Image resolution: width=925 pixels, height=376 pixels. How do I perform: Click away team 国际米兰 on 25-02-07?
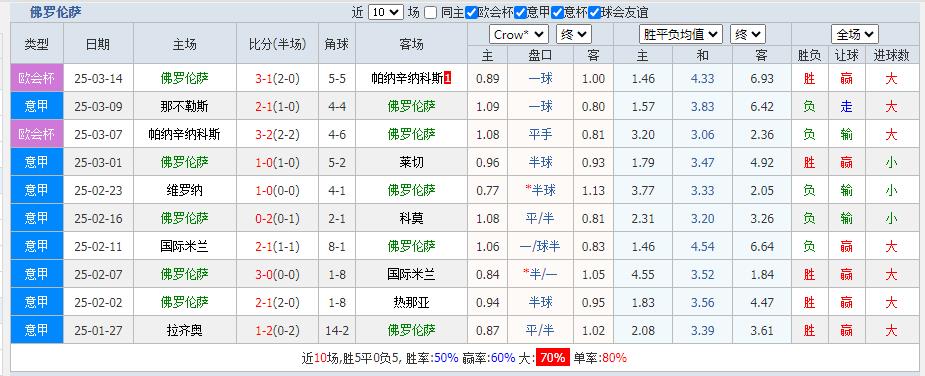click(411, 274)
